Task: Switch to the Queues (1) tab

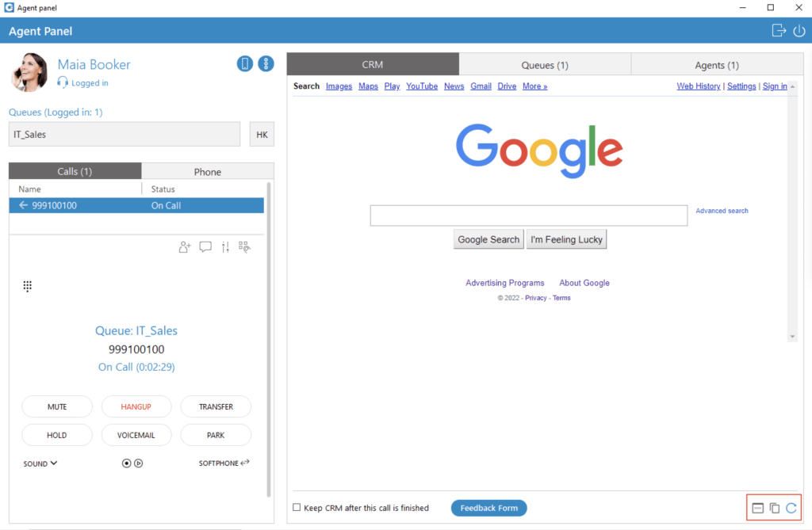Action: tap(545, 65)
